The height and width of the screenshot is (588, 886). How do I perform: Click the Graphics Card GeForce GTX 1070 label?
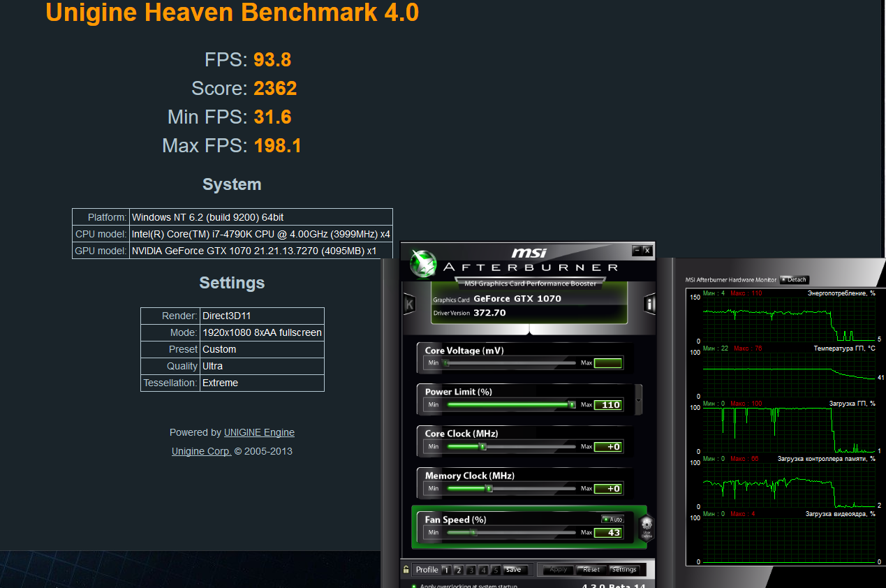click(517, 298)
